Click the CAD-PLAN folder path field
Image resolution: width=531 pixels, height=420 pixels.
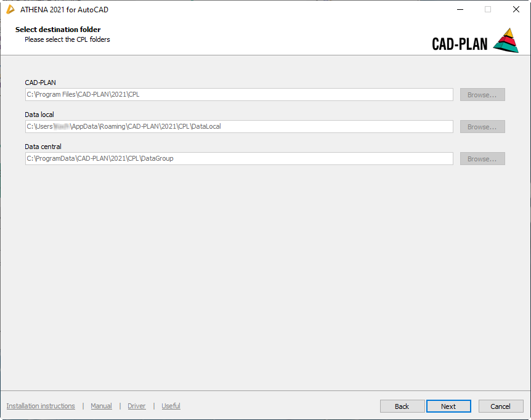pyautogui.click(x=239, y=95)
